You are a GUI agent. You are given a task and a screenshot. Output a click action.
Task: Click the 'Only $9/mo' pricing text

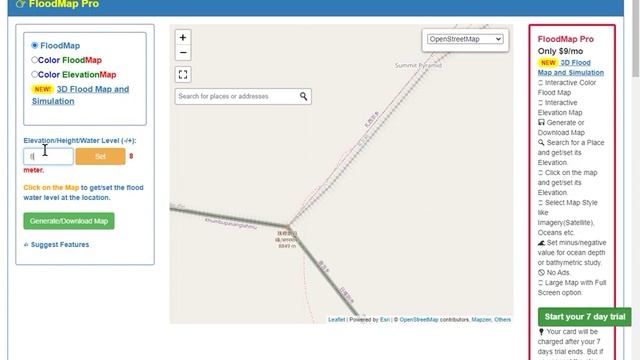[560, 51]
